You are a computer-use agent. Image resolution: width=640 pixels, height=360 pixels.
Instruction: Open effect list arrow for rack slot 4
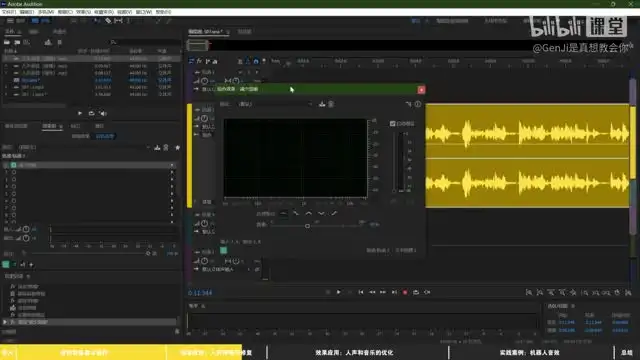click(x=172, y=187)
